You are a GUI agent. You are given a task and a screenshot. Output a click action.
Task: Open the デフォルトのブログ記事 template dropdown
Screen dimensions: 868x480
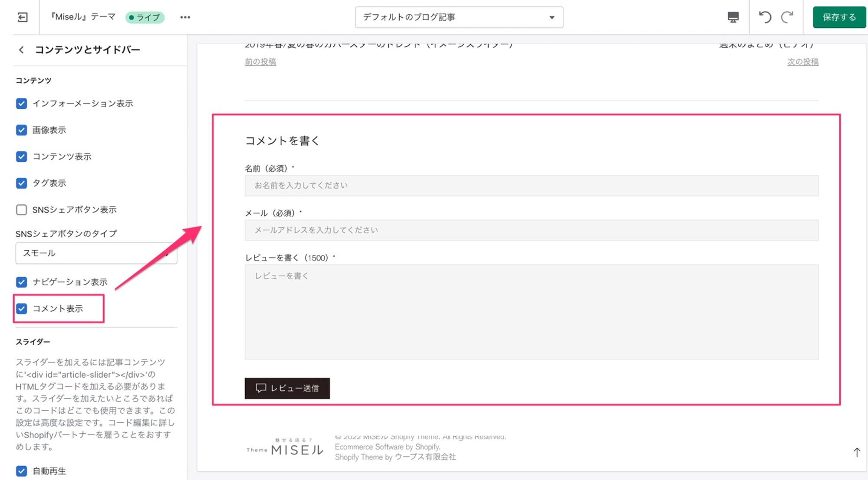459,17
